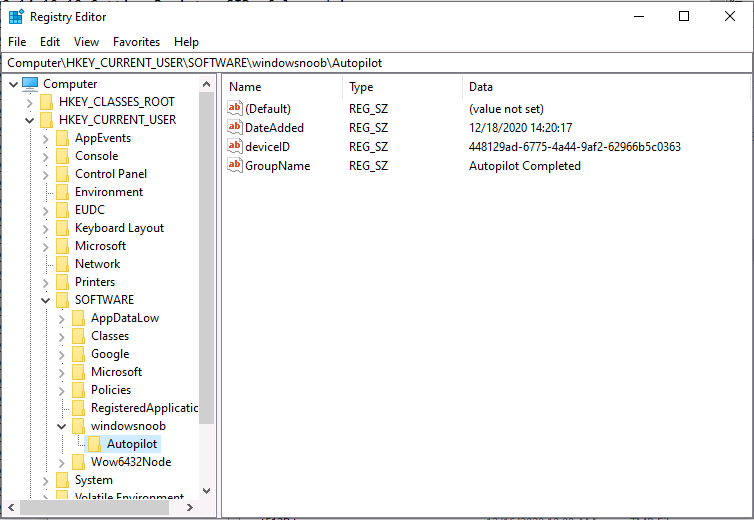Click the Google folder icon
The image size is (754, 520).
tap(78, 354)
